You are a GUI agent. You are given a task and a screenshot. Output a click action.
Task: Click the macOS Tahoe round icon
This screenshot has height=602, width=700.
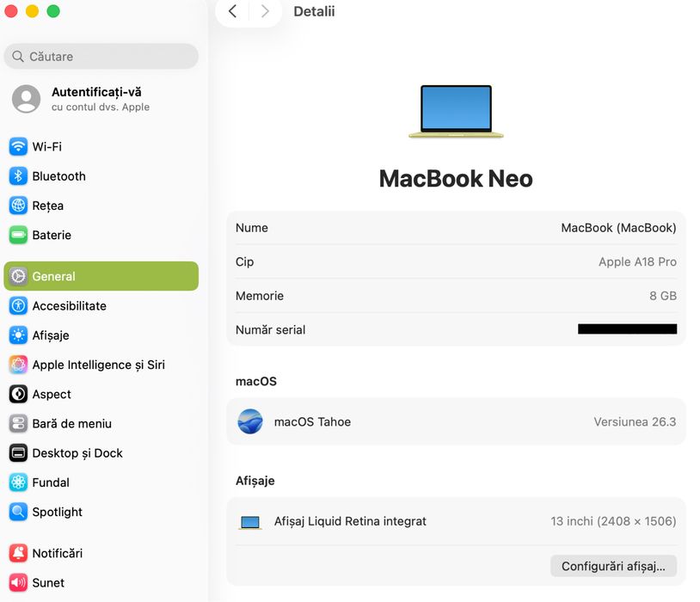coord(250,421)
